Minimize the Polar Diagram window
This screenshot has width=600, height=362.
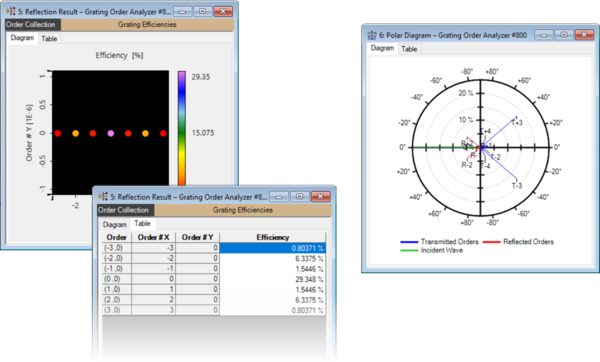click(x=544, y=35)
